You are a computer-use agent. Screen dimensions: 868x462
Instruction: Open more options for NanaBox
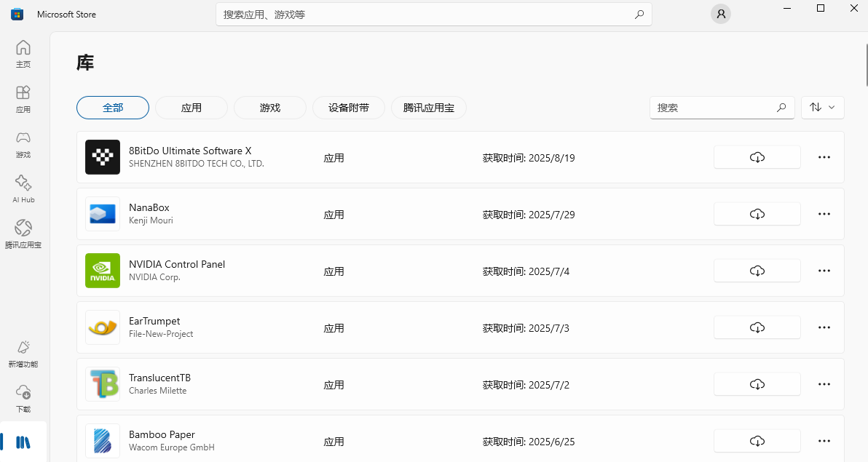(x=824, y=214)
